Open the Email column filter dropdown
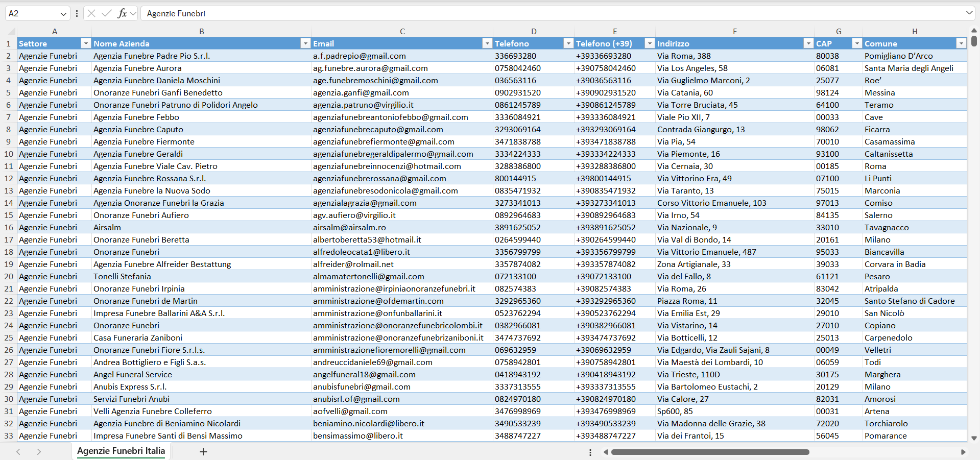 click(x=487, y=43)
